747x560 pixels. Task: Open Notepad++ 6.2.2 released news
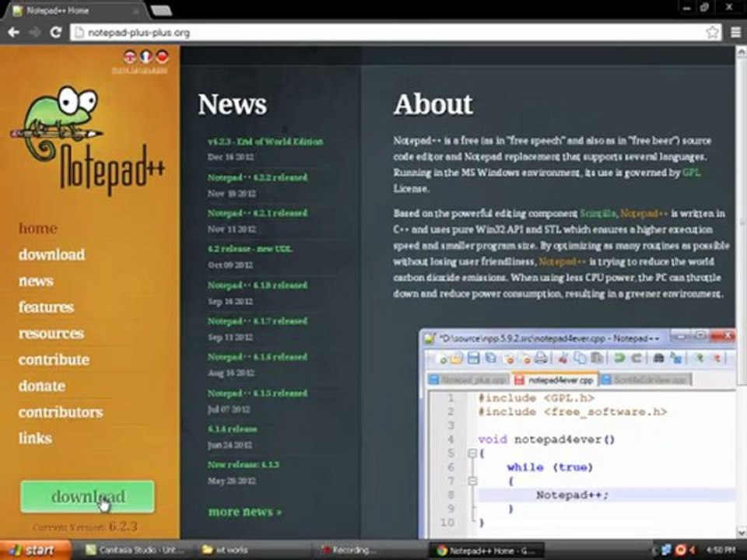coord(258,177)
